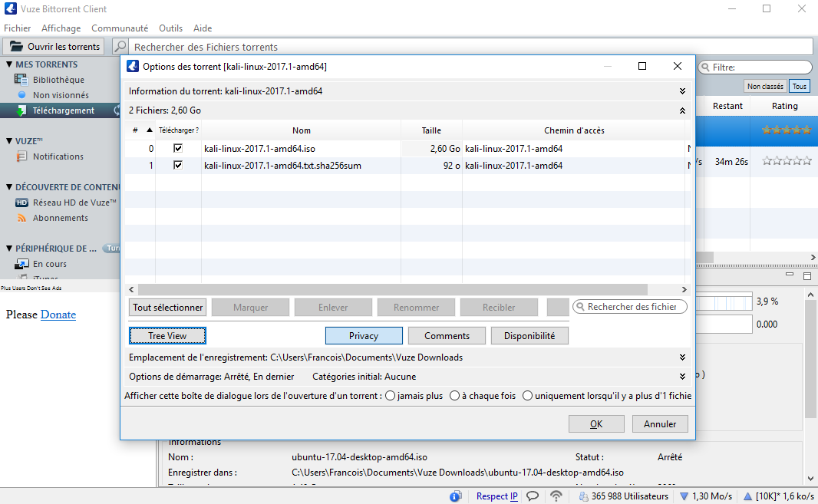This screenshot has height=504, width=818.
Task: Expand 'Options de démarrage' section
Action: tap(682, 377)
